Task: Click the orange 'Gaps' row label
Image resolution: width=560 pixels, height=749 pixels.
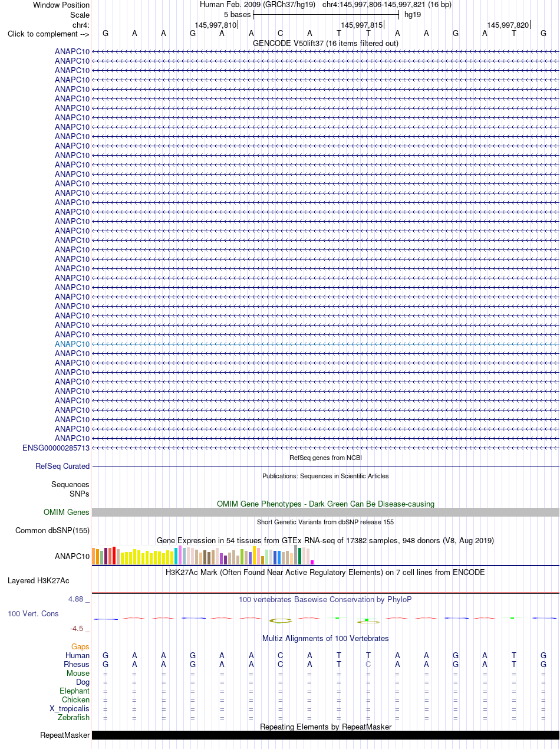Action: coord(81,646)
